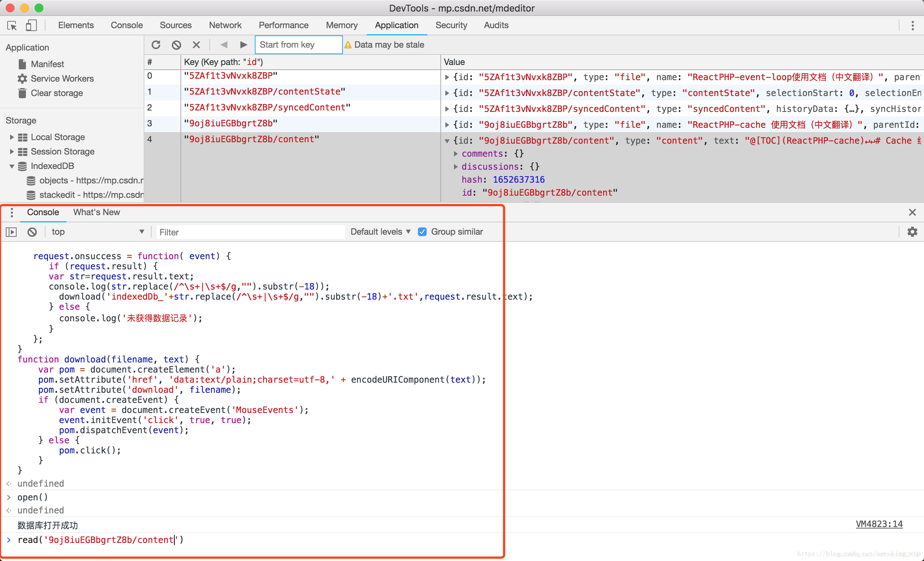This screenshot has height=561, width=924.
Task: Toggle the Group similar checkbox
Action: (422, 232)
